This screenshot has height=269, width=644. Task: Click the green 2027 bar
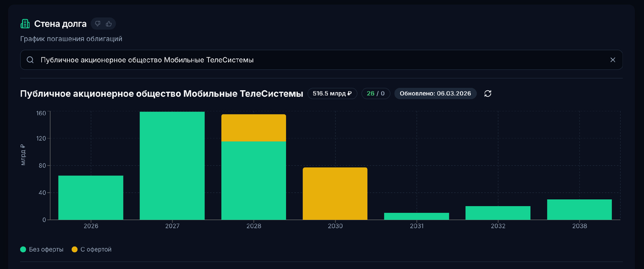pyautogui.click(x=172, y=165)
